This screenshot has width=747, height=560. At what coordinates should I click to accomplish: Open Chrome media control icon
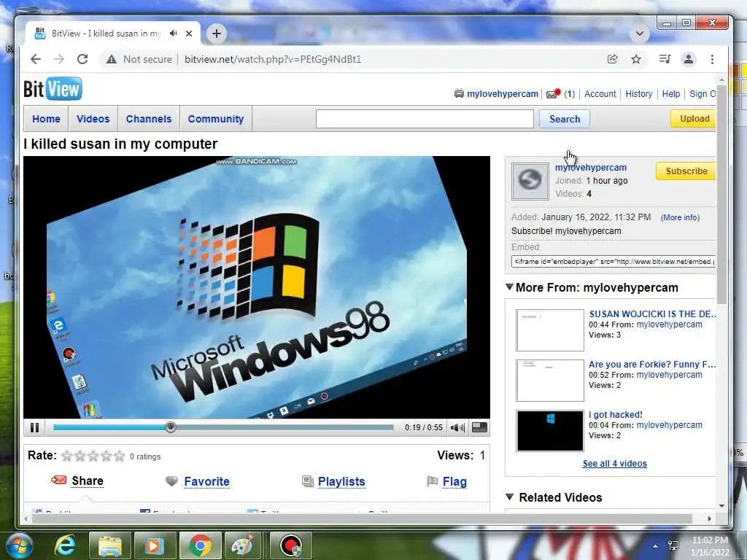(665, 59)
